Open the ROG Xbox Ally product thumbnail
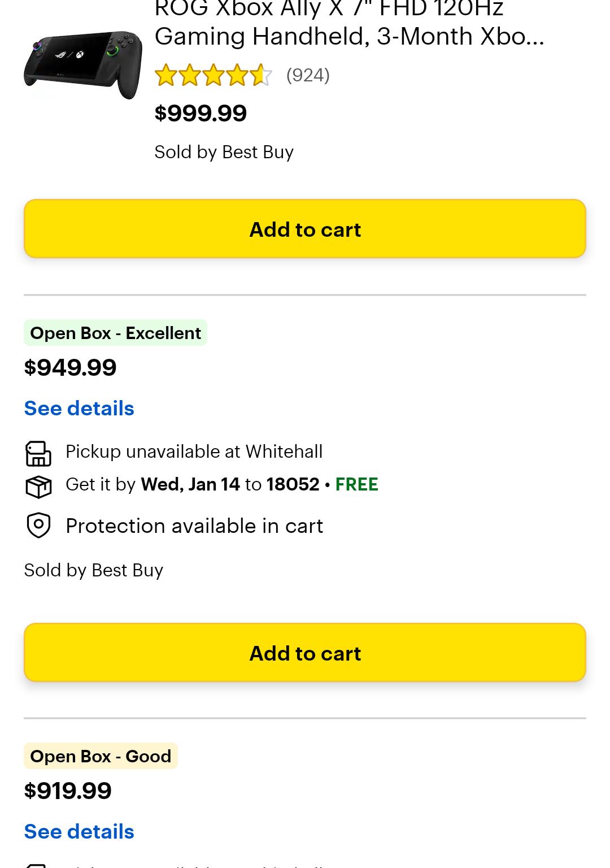Image resolution: width=610 pixels, height=868 pixels. [82, 65]
